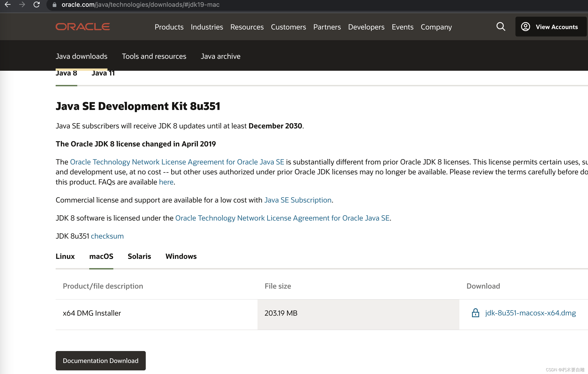Select the macOS platform tab

click(x=101, y=256)
